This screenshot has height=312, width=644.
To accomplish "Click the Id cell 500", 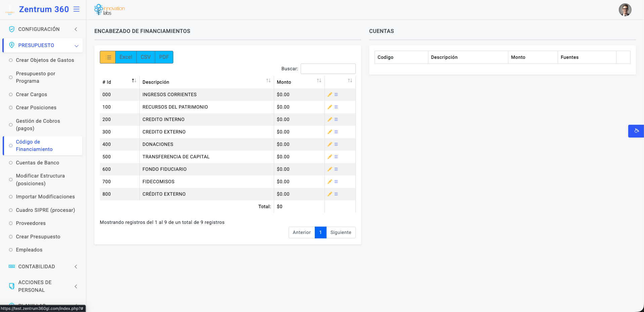I will click(120, 157).
